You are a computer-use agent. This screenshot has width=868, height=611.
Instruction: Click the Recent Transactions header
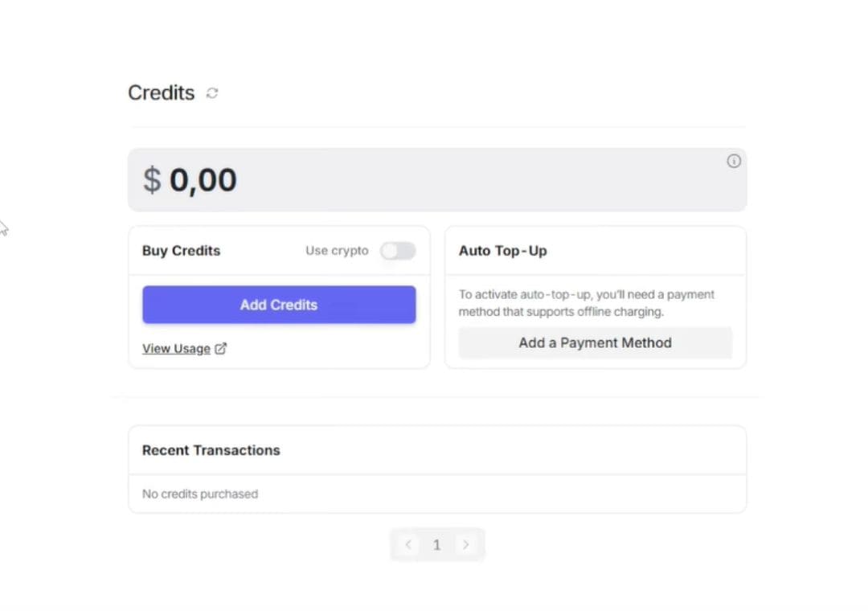pyautogui.click(x=211, y=450)
